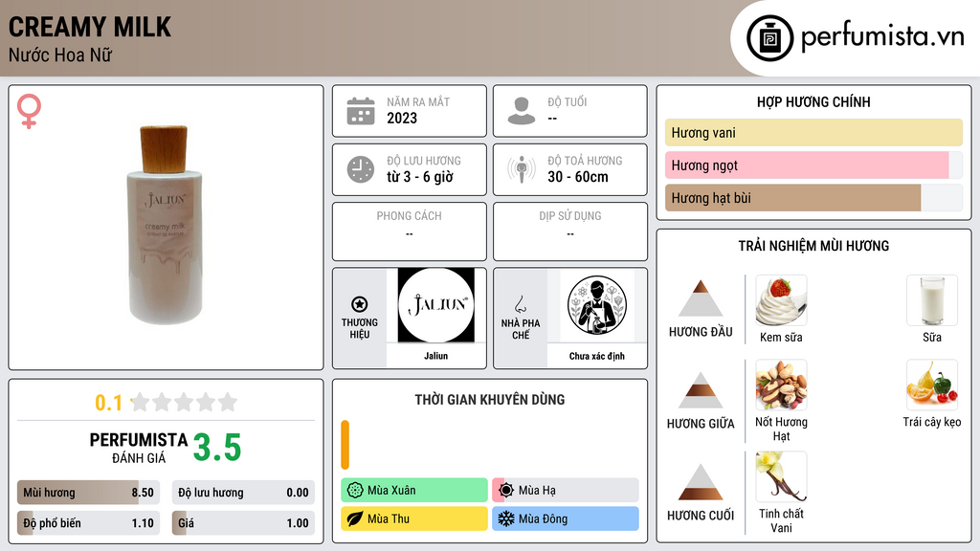Click the PERFUMISTA ĐÁNH GIÁ label

tap(138, 448)
